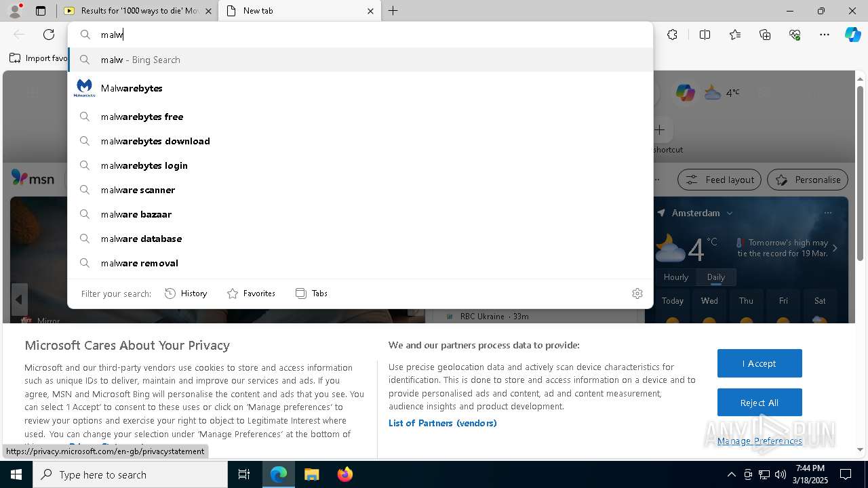Select the New tab tab
This screenshot has height=488, width=868.
pos(300,11)
